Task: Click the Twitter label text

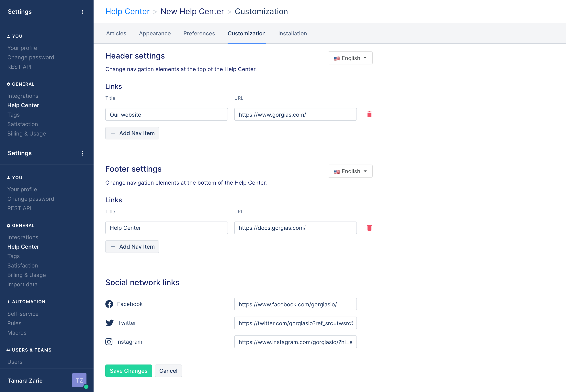Action: [x=127, y=323]
